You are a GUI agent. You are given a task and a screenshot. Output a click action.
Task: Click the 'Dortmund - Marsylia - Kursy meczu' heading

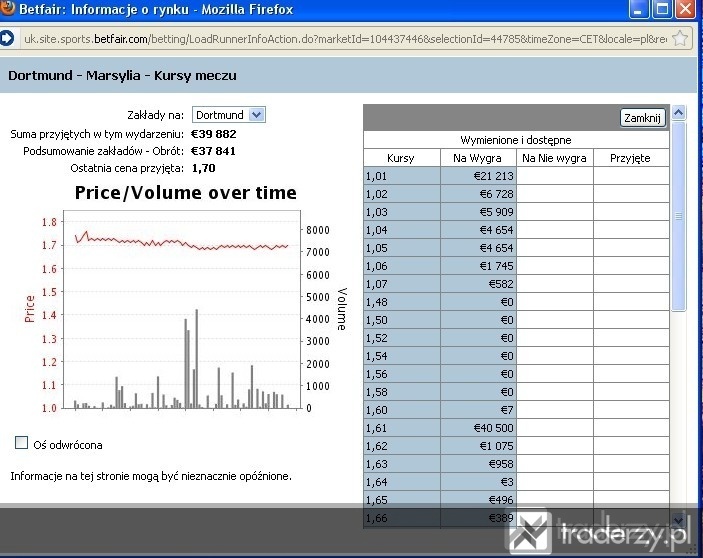122,75
